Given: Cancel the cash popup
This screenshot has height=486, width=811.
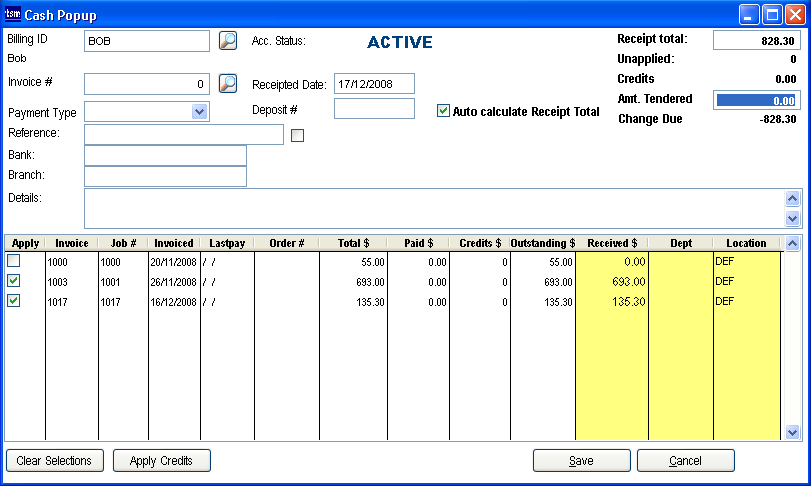Looking at the screenshot, I should [685, 461].
